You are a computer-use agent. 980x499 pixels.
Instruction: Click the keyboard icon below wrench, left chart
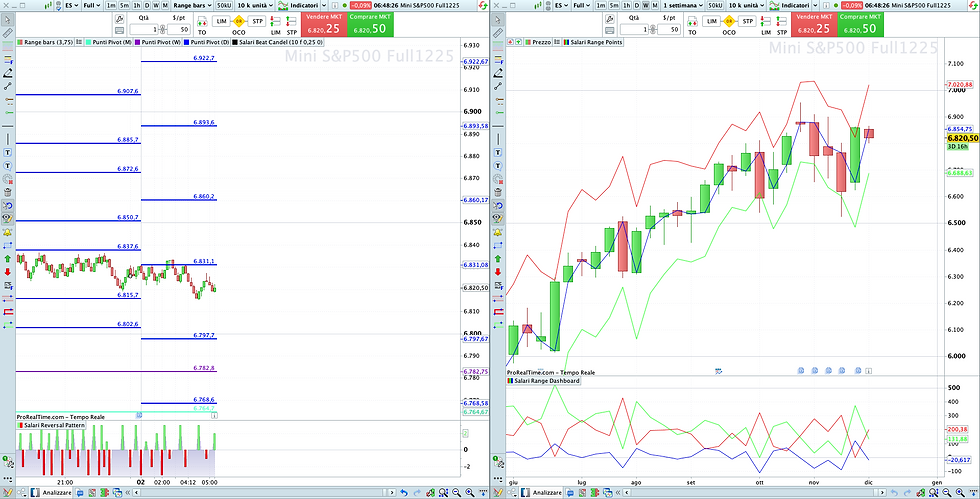point(121,29)
